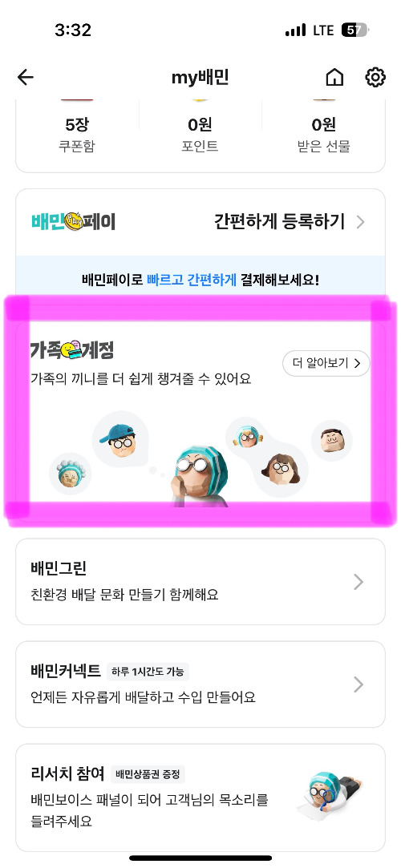Viewport: 401px width, 868px height.
Task: View 받은 선물 balance
Action: [323, 135]
